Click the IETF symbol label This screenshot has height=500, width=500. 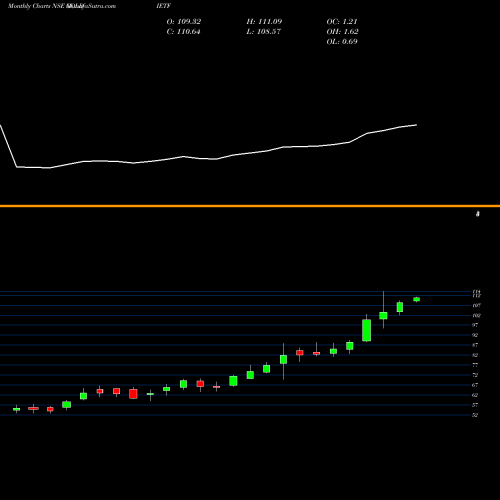(163, 6)
